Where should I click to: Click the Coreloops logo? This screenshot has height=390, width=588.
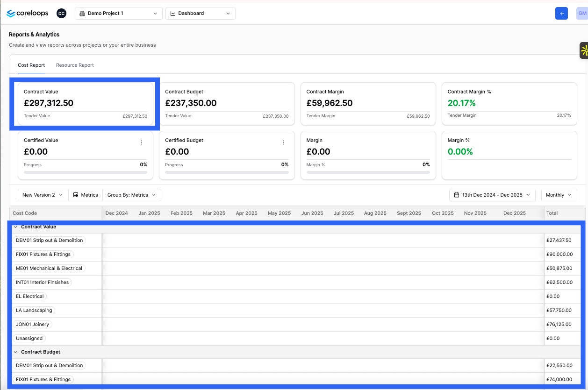(28, 14)
